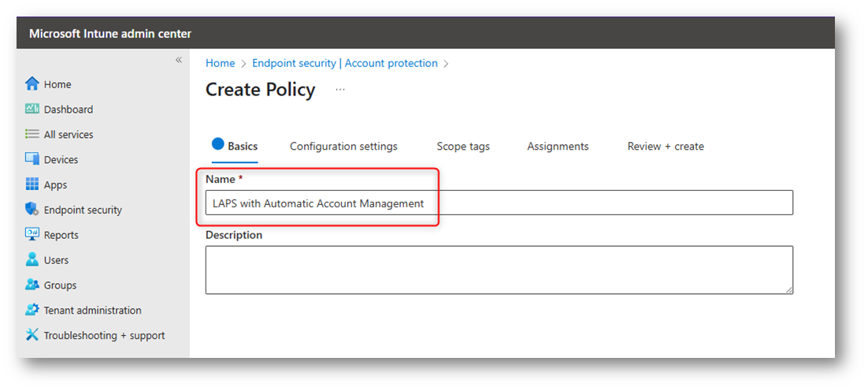
Task: Open the Review + create tab
Action: 666,146
